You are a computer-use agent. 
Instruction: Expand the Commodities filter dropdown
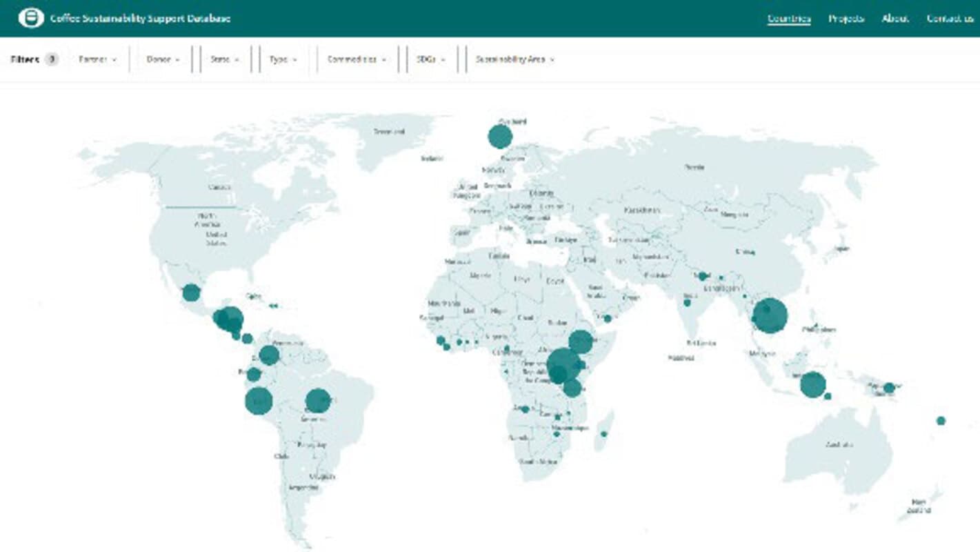pos(357,59)
